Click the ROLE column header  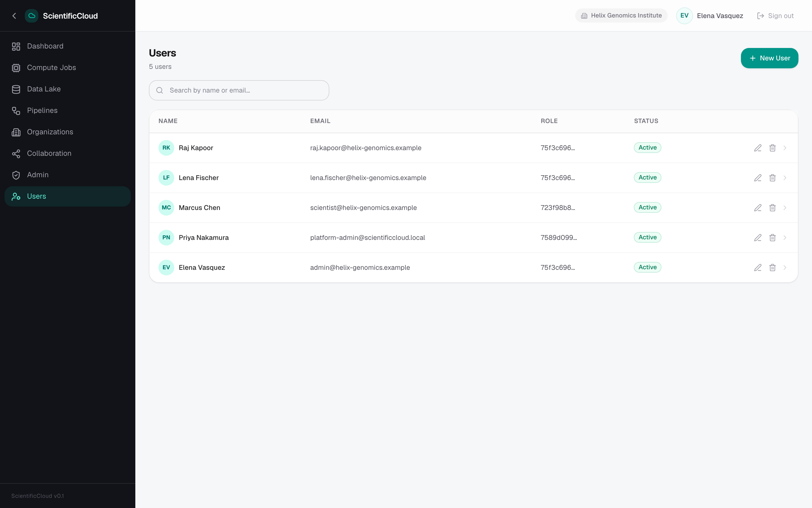coord(549,121)
